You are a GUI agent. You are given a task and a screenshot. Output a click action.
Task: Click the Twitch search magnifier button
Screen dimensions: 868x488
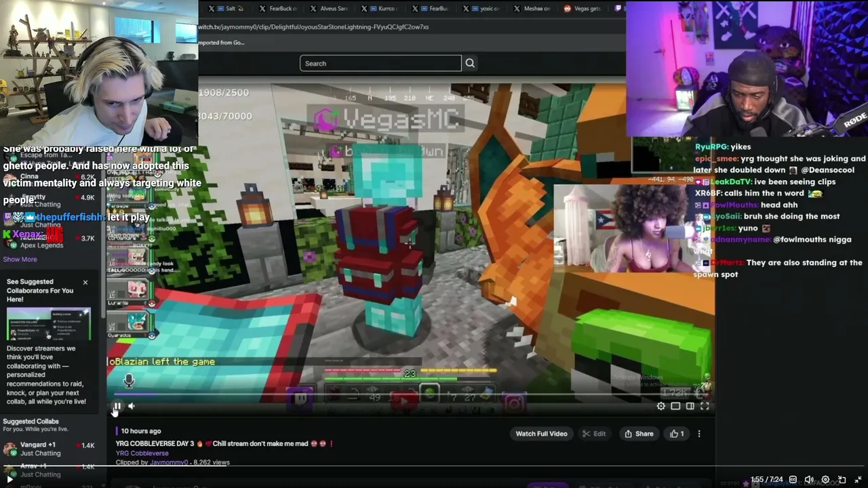pos(470,63)
